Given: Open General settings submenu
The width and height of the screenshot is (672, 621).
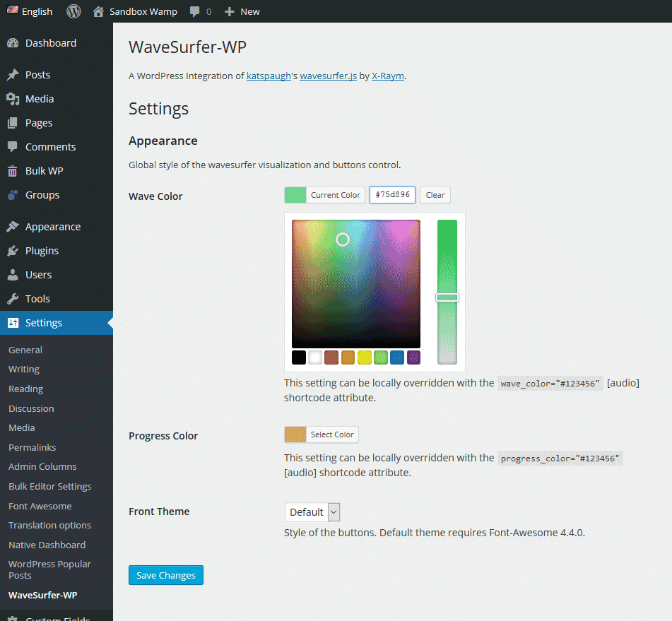Looking at the screenshot, I should click(25, 350).
